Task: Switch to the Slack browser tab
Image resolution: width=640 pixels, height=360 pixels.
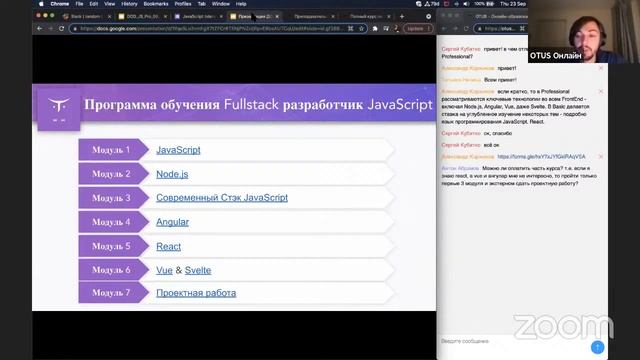Action: pos(86,16)
